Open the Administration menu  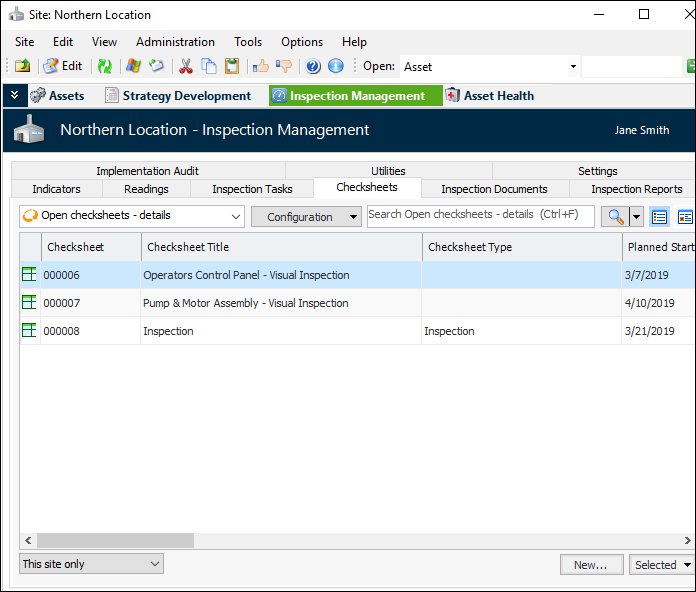[x=175, y=42]
